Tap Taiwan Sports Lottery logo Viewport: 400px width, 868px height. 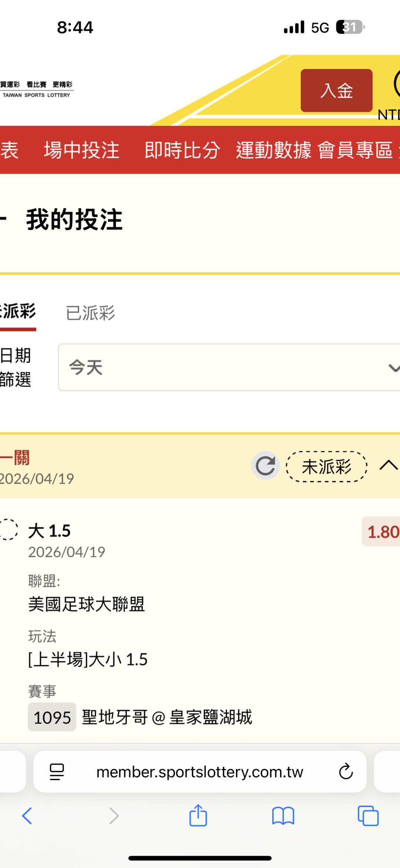(x=36, y=89)
